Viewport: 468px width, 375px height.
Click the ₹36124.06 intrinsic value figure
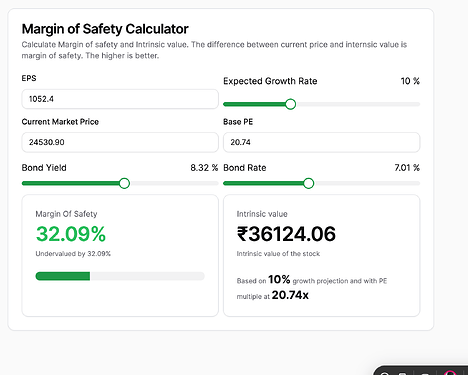[x=286, y=234]
